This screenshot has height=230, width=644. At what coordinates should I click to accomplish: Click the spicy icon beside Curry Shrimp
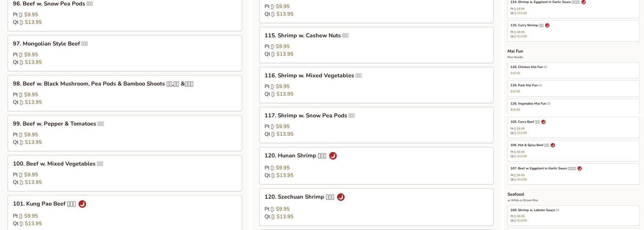[x=547, y=25]
